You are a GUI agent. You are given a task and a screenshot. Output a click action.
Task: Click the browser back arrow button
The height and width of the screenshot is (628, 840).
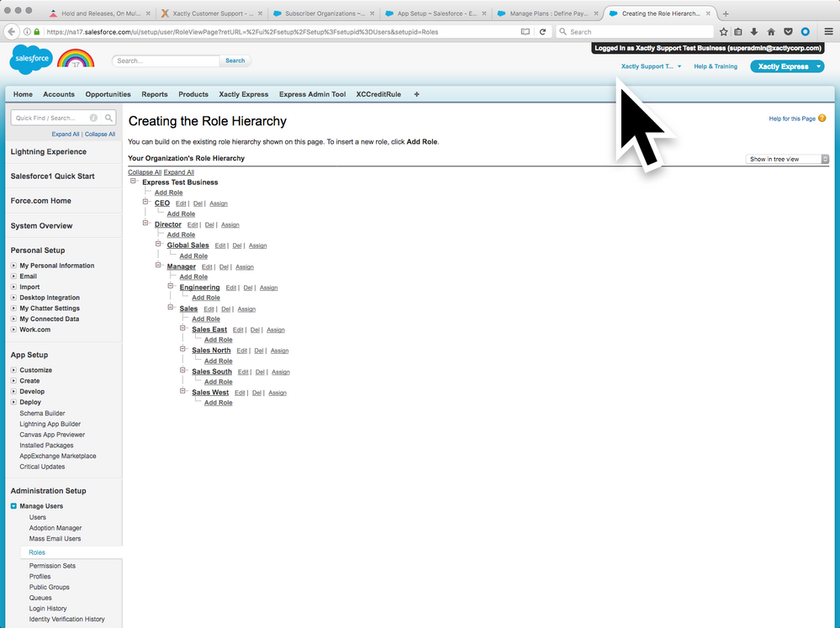12,32
